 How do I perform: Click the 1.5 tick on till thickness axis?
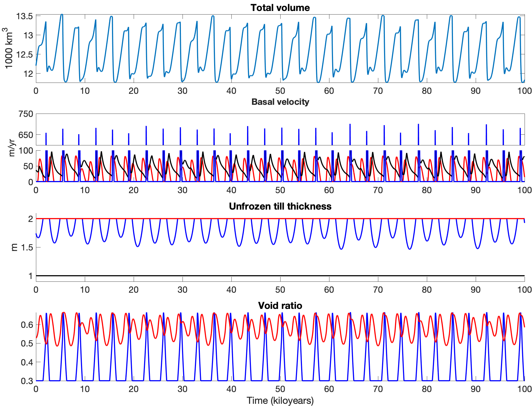(27, 247)
